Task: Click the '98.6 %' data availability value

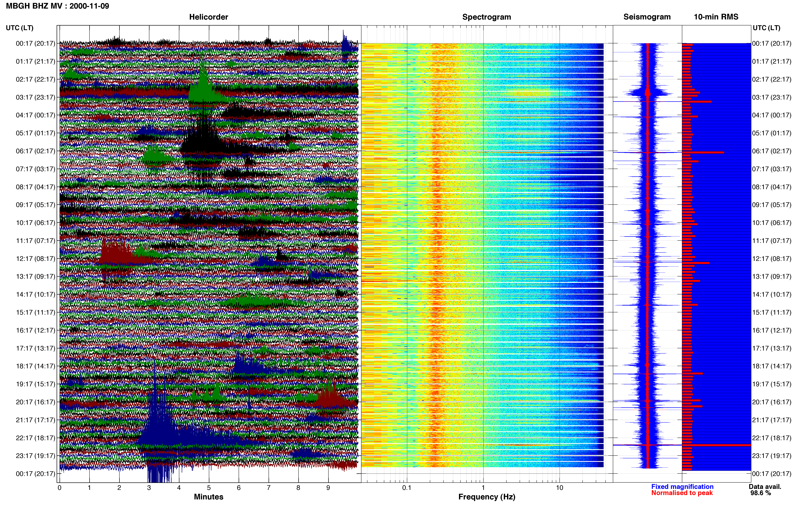Action: click(761, 493)
